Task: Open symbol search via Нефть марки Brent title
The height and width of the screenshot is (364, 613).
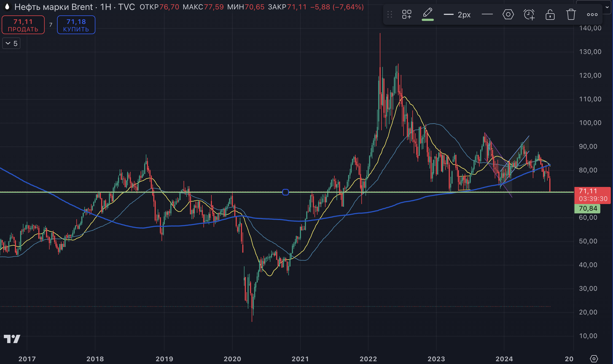Action: coord(53,7)
